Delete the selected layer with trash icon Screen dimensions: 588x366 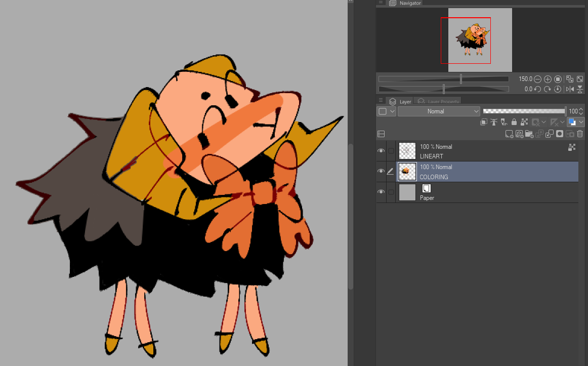[580, 134]
